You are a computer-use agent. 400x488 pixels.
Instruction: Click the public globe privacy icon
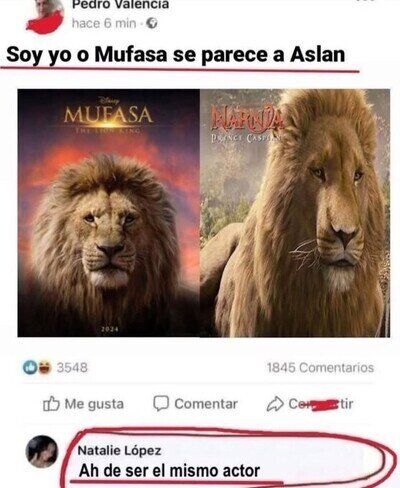click(x=152, y=23)
